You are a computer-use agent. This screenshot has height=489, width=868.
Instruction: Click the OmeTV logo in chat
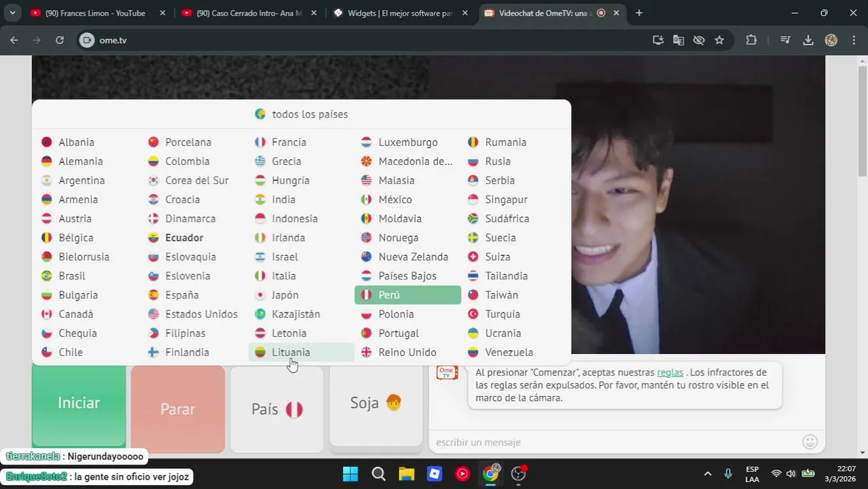click(447, 372)
